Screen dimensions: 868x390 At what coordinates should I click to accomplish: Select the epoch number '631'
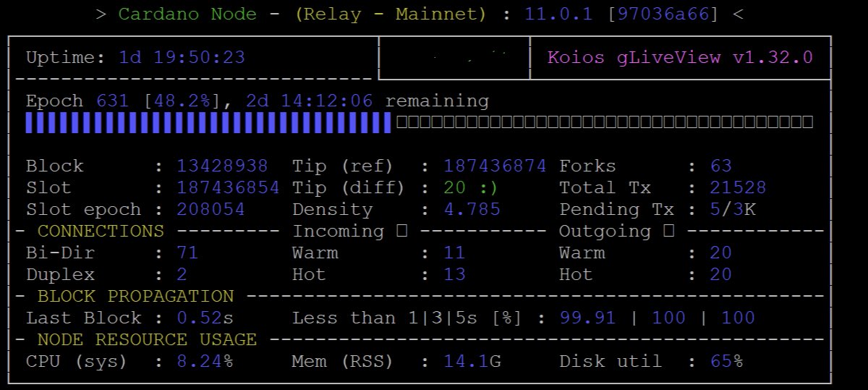(x=113, y=101)
